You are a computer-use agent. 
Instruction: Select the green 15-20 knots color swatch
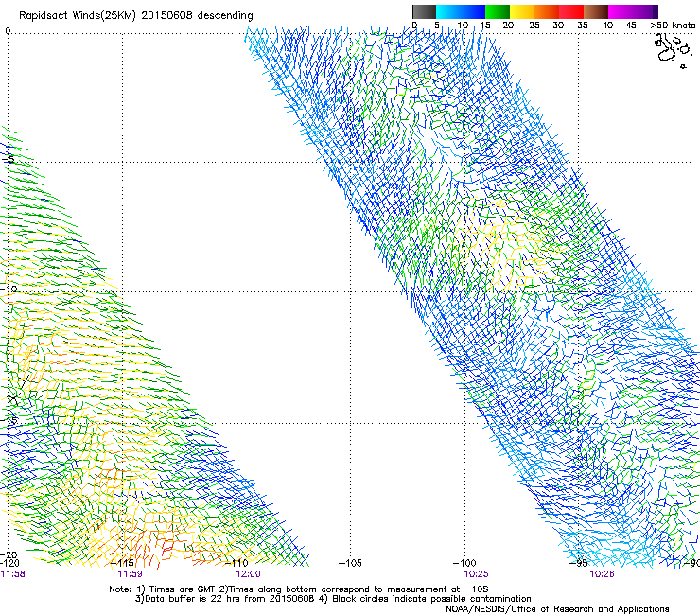tap(498, 11)
